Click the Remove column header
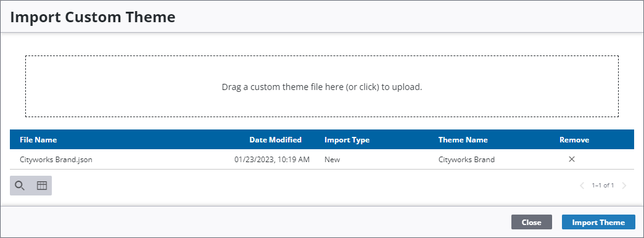 (574, 140)
